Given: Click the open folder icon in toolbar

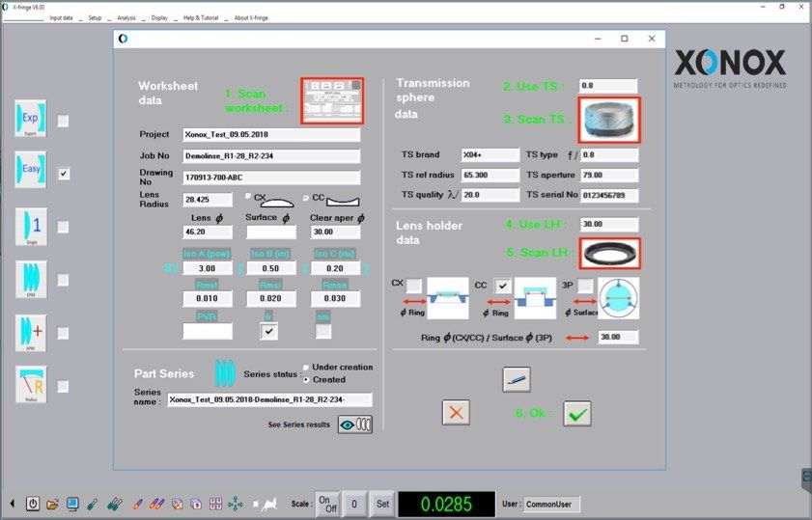Looking at the screenshot, I should click(52, 504).
